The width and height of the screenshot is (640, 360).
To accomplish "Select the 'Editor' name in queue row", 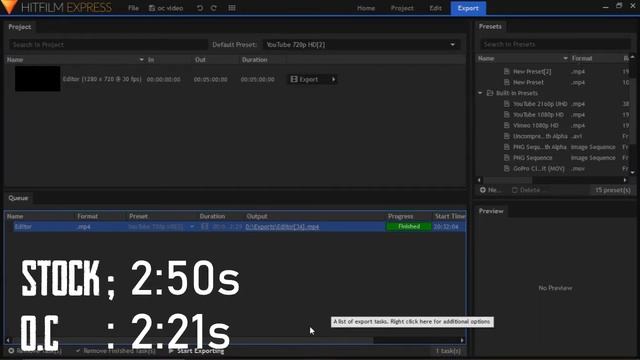I will tap(23, 227).
